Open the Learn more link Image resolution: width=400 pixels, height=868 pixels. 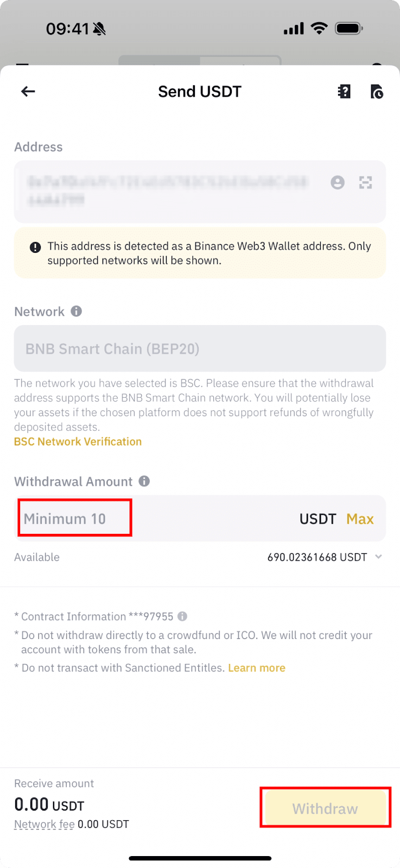pos(257,668)
